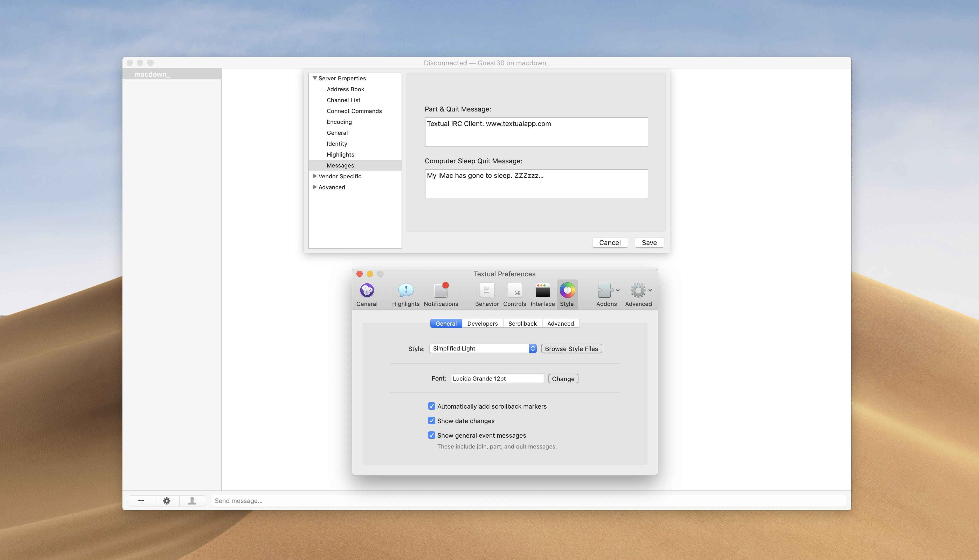Image resolution: width=979 pixels, height=560 pixels.
Task: Click Browse Style Files button
Action: (x=571, y=348)
